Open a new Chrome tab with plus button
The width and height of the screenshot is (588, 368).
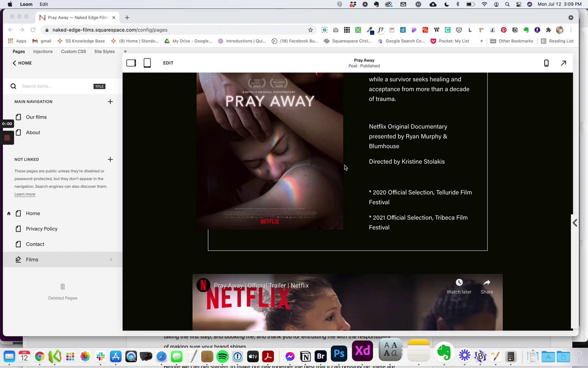[127, 17]
